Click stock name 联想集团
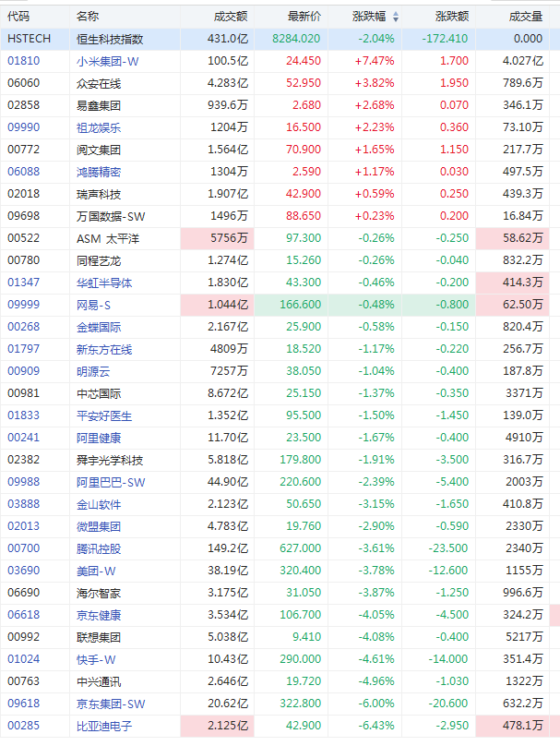The width and height of the screenshot is (560, 746). (x=99, y=638)
